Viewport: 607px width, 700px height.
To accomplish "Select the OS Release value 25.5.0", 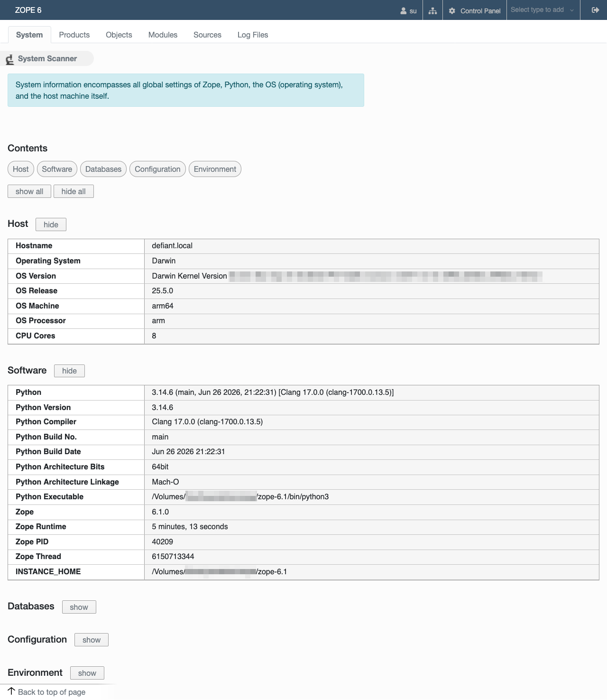I will point(162,291).
